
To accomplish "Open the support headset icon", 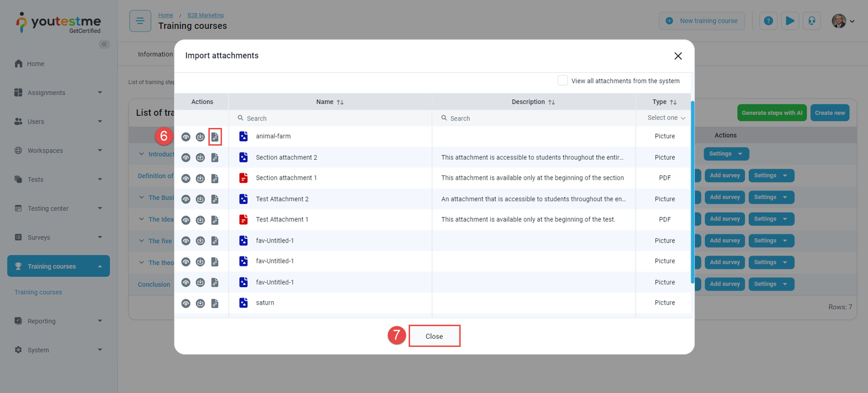I will point(812,21).
